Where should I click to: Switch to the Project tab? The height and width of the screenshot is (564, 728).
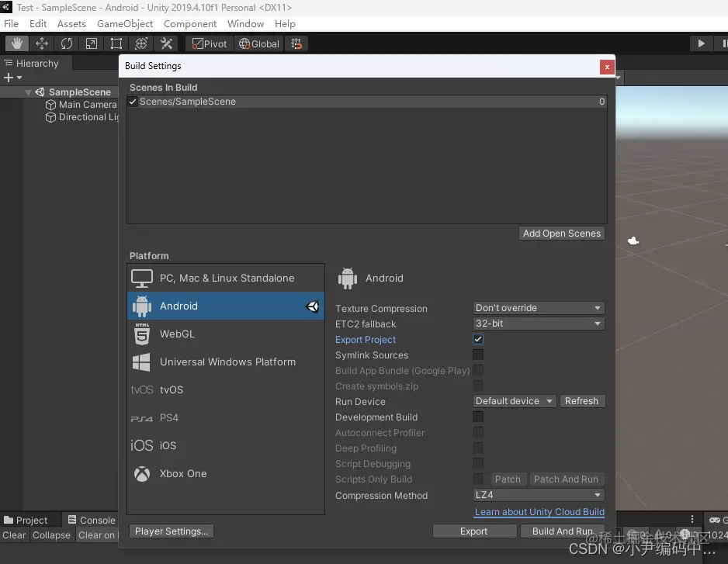click(x=26, y=520)
